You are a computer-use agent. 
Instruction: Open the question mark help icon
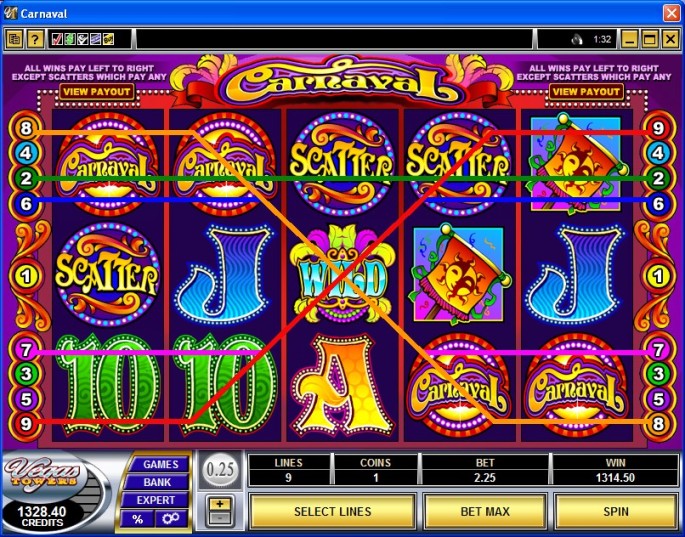tap(35, 40)
